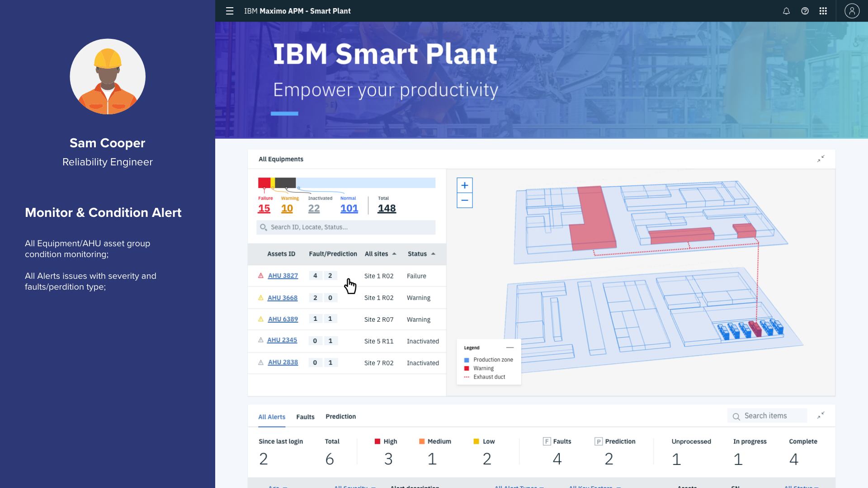The image size is (868, 488).
Task: Click Site 5 R11 cell
Action: (x=379, y=341)
